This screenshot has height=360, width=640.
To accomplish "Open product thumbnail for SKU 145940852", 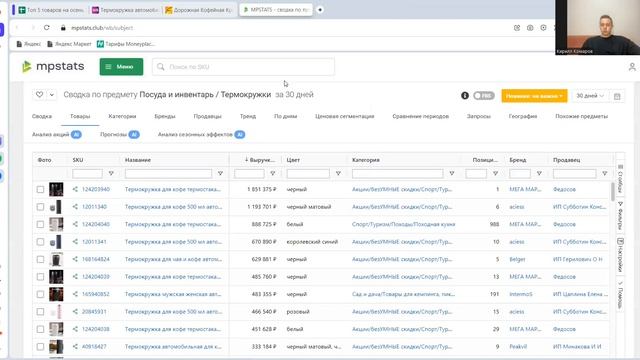I will click(x=56, y=294).
